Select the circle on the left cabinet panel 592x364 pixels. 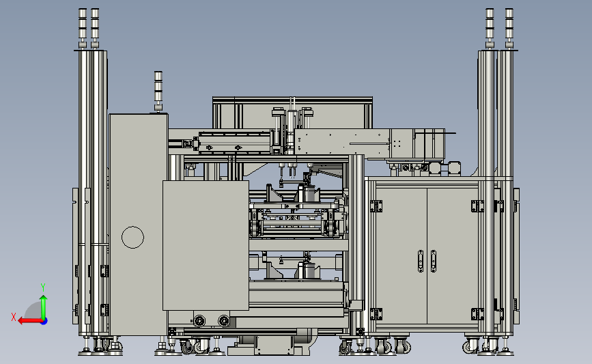pyautogui.click(x=132, y=237)
